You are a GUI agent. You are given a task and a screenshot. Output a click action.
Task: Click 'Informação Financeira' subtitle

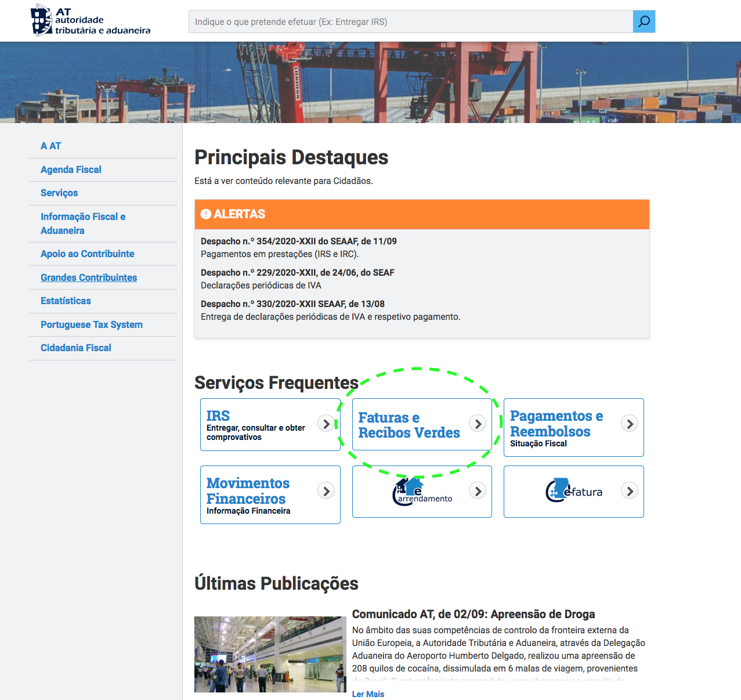248,511
